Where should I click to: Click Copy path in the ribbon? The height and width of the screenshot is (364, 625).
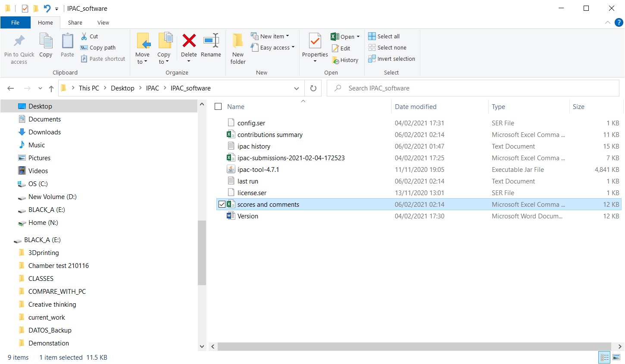98,48
